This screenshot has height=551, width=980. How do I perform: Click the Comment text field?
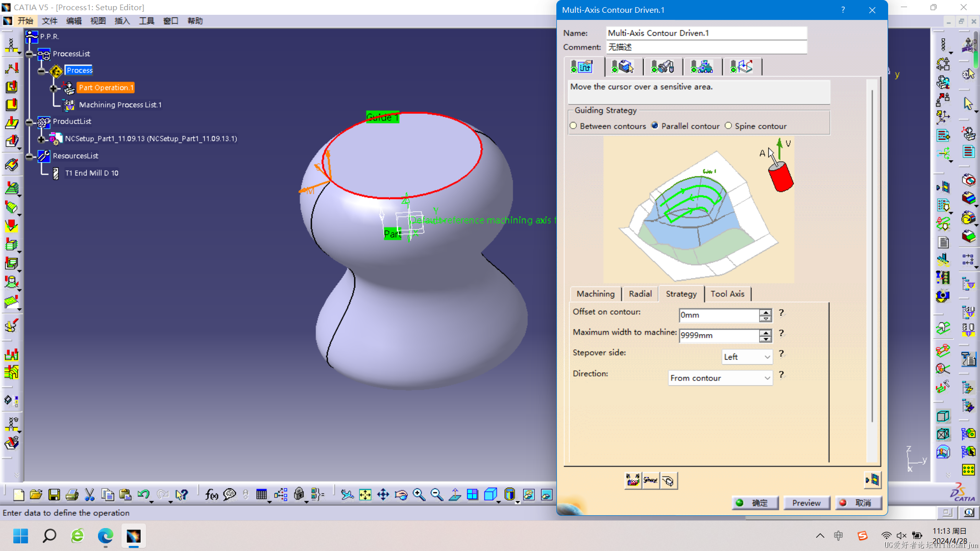pyautogui.click(x=706, y=47)
